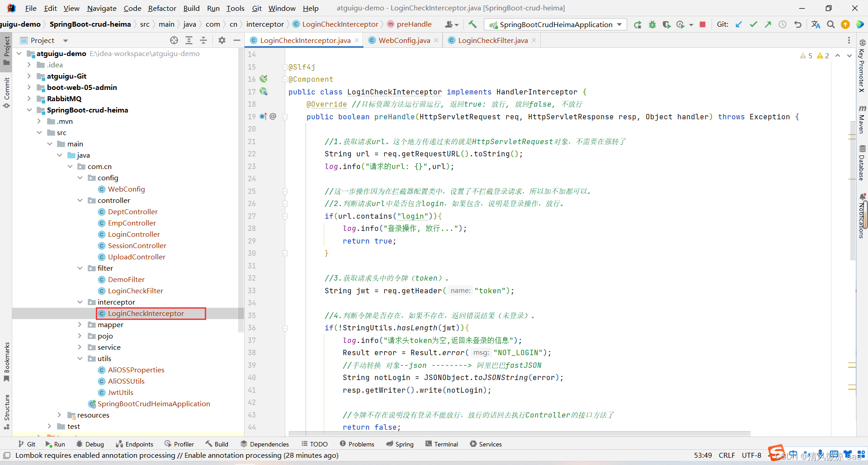Stop the running application
The image size is (868, 465).
(703, 24)
